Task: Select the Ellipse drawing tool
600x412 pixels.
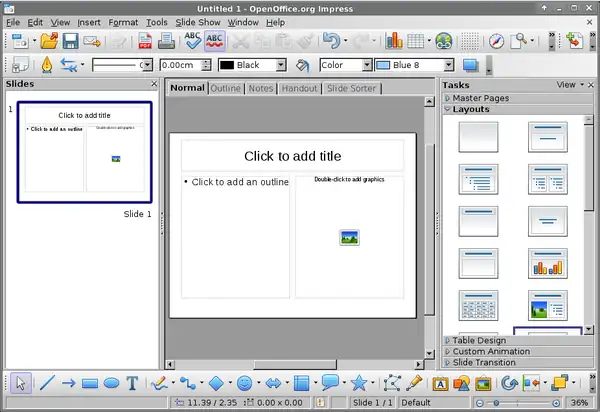Action: coord(111,383)
